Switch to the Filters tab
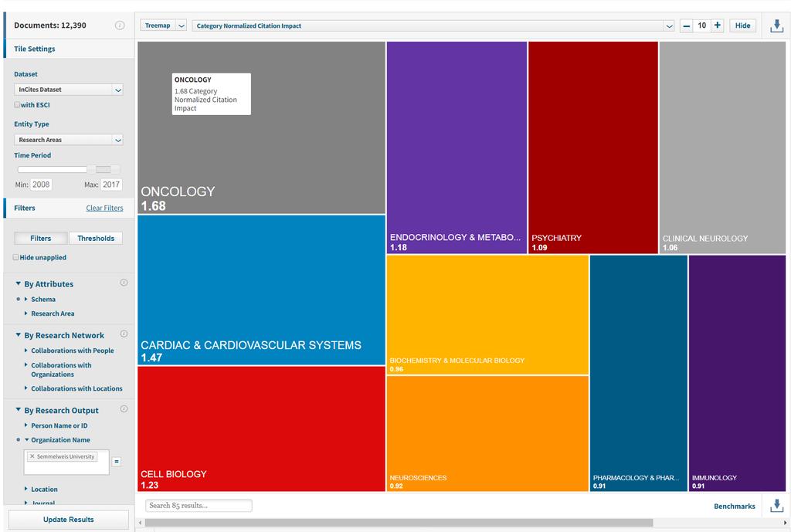Viewport: 791px width, 532px height. pyautogui.click(x=40, y=238)
